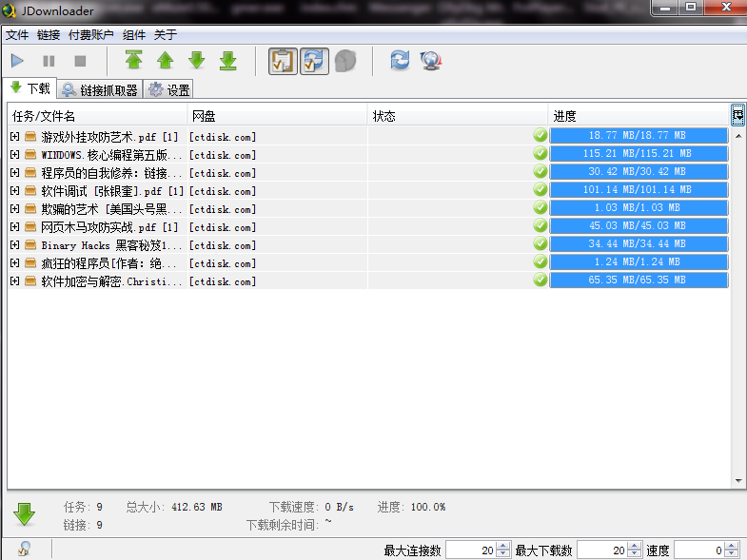The image size is (747, 560).
Task: Click the 18.77 MB/18.77 MB progress bar
Action: [x=639, y=135]
